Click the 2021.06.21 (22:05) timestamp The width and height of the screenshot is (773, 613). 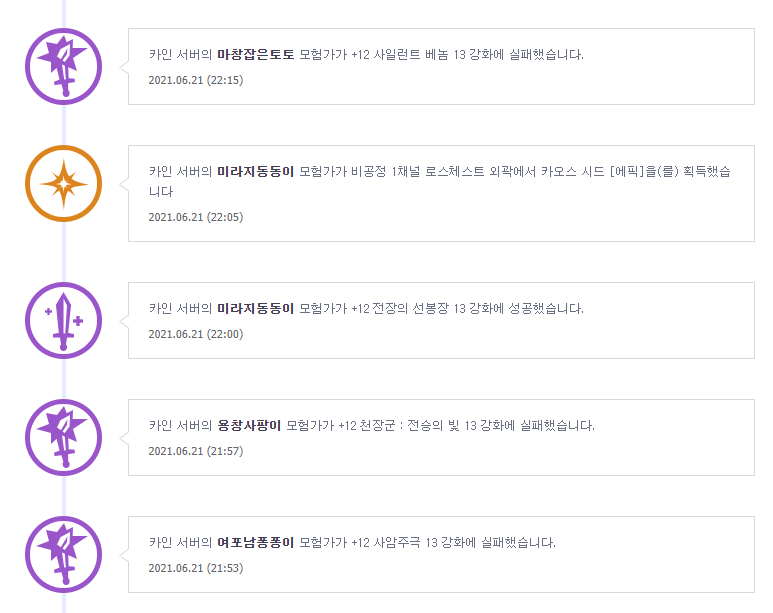(x=196, y=217)
